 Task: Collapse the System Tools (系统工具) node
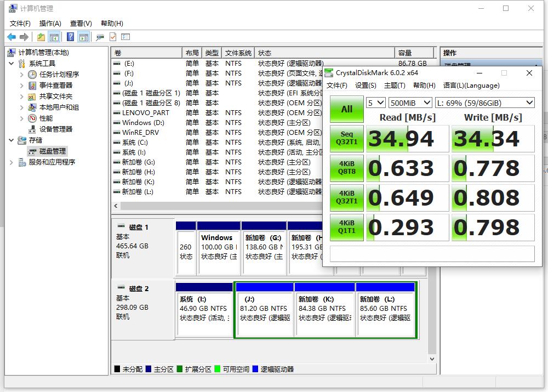click(x=11, y=63)
